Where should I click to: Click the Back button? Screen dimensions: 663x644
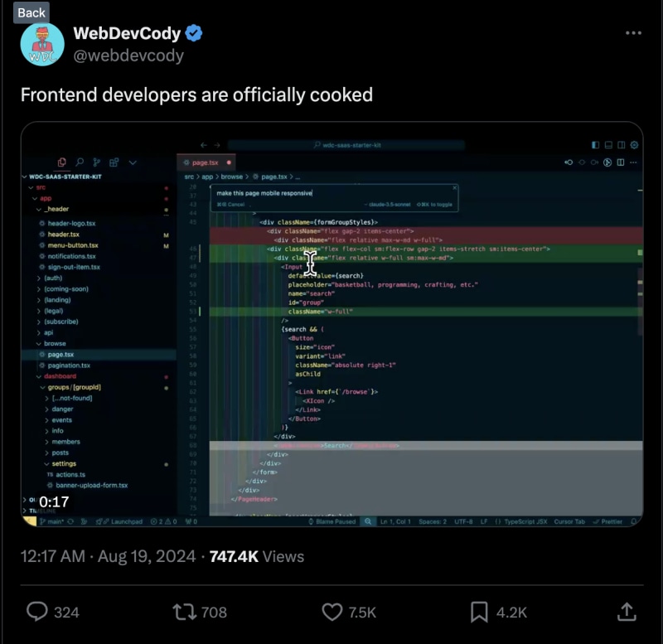pos(31,12)
